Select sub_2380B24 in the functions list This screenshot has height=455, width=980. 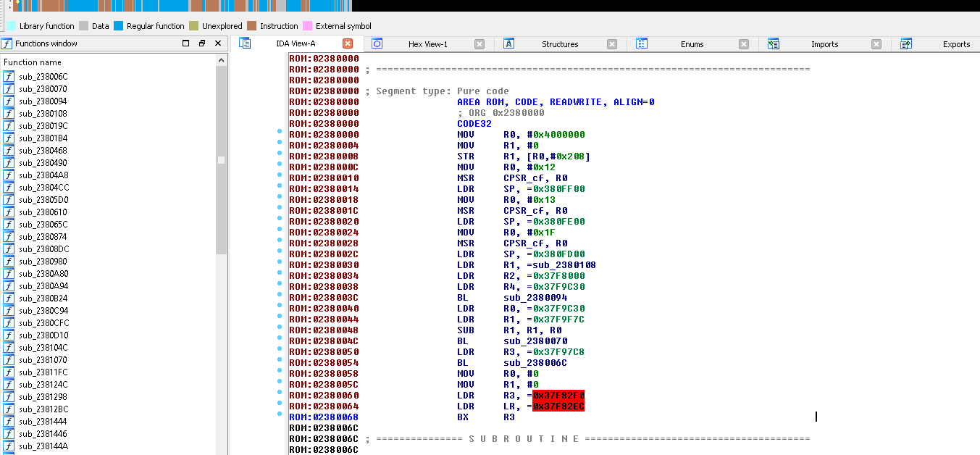coord(43,298)
